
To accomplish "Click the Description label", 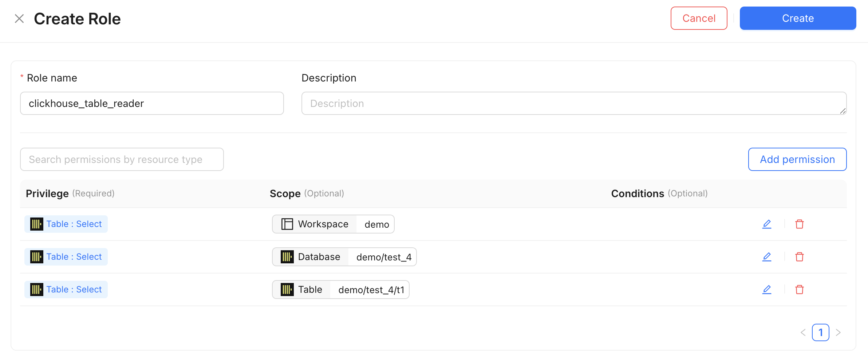I will click(x=329, y=78).
